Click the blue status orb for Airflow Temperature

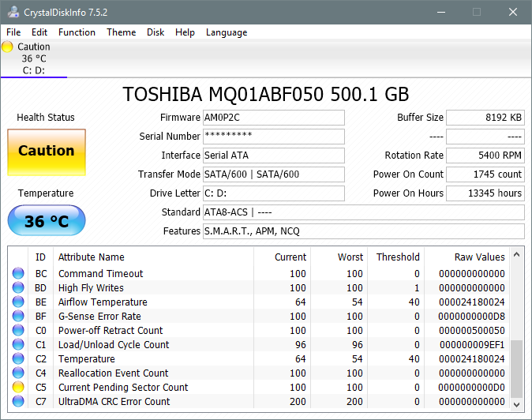click(x=18, y=302)
